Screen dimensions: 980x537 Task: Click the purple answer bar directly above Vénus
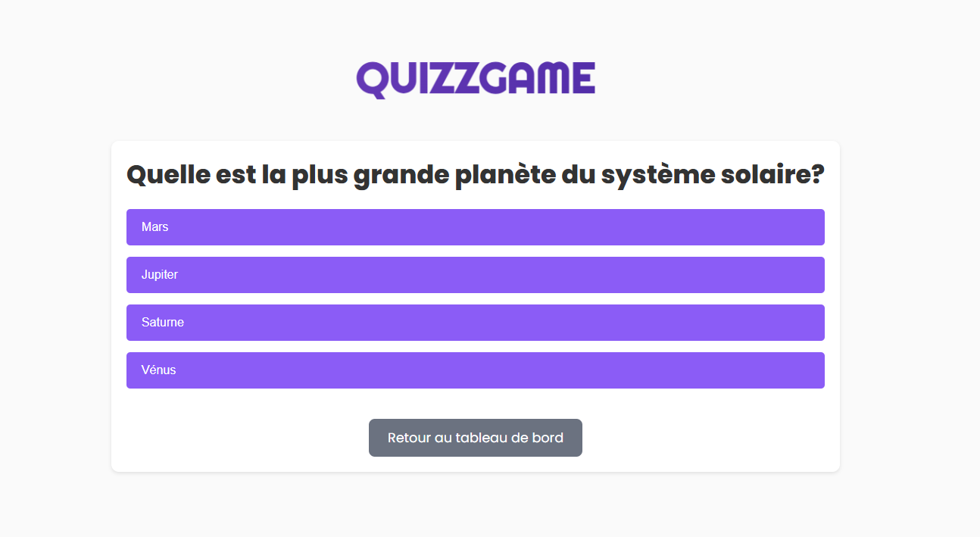pyautogui.click(x=475, y=323)
